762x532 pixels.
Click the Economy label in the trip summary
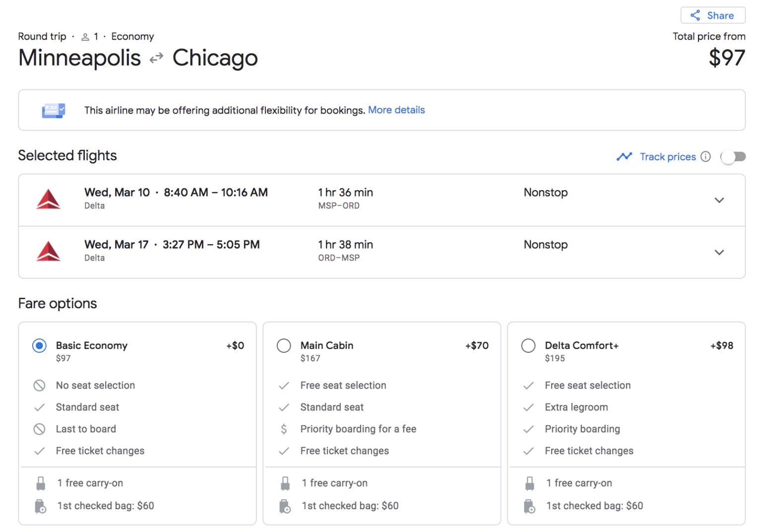pyautogui.click(x=132, y=36)
